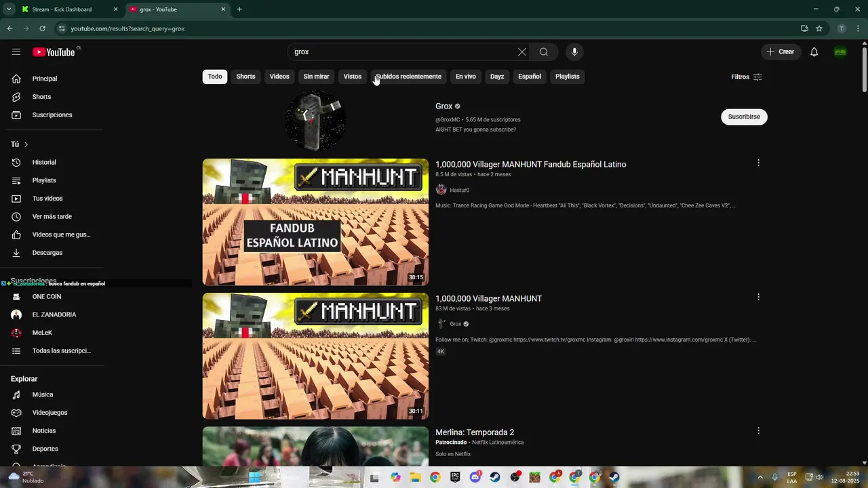
Task: Open Suscripciones in the sidebar
Action: click(x=53, y=115)
